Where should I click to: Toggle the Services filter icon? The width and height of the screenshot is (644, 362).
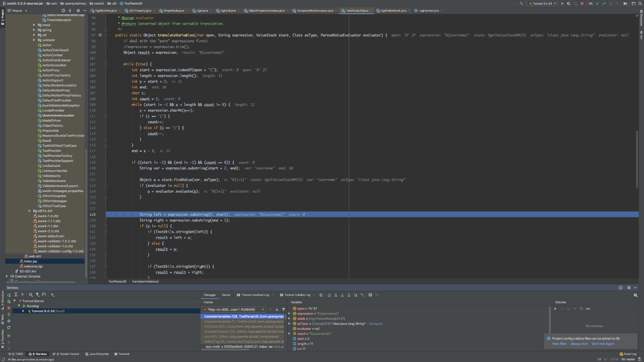pos(37,295)
